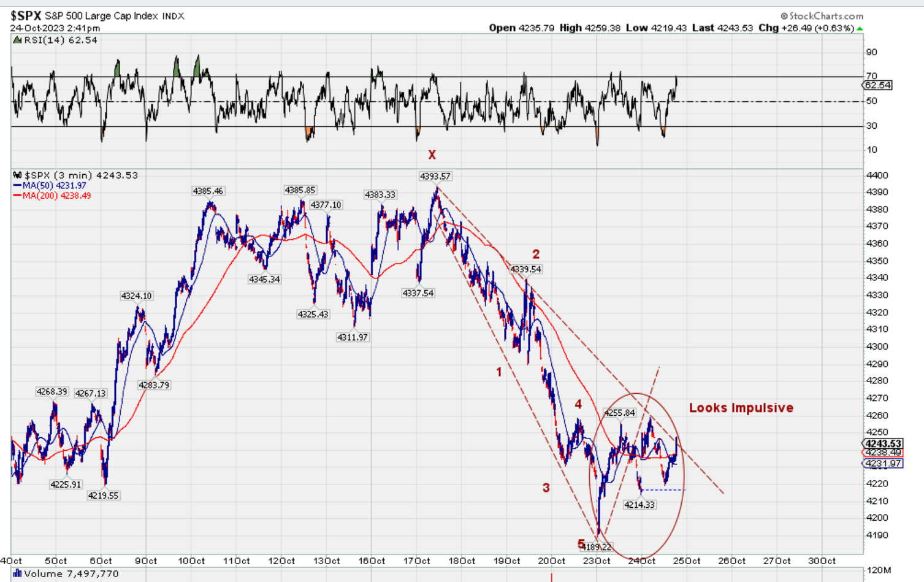Click the 4225.91 price label

pos(66,484)
